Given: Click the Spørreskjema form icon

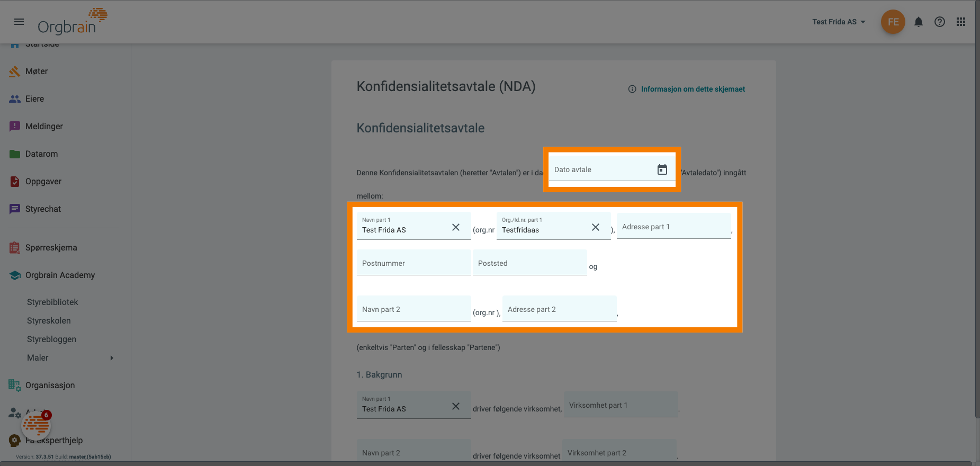Looking at the screenshot, I should [x=15, y=248].
